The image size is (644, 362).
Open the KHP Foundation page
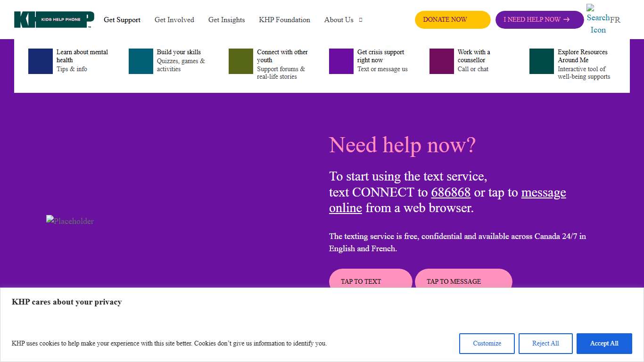coord(284,20)
